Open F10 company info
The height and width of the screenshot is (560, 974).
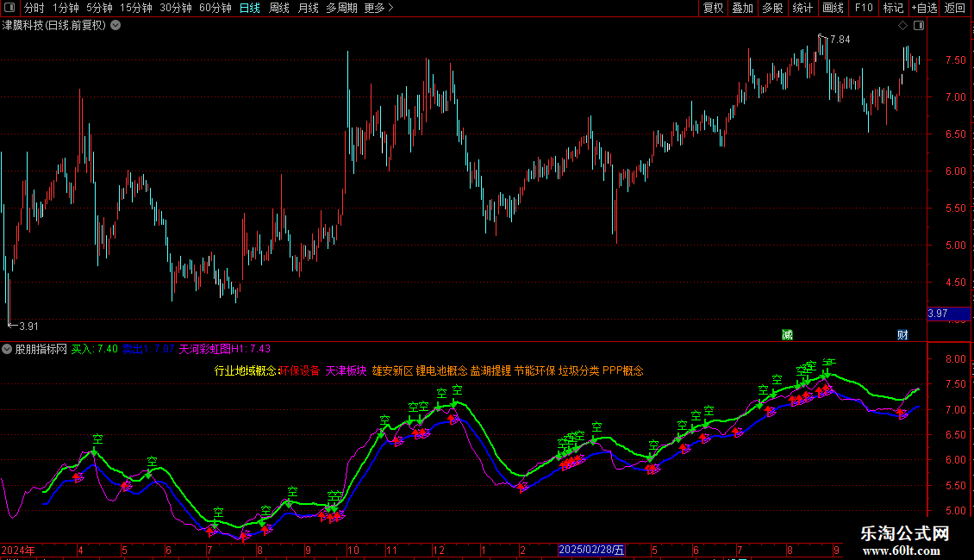tap(864, 8)
